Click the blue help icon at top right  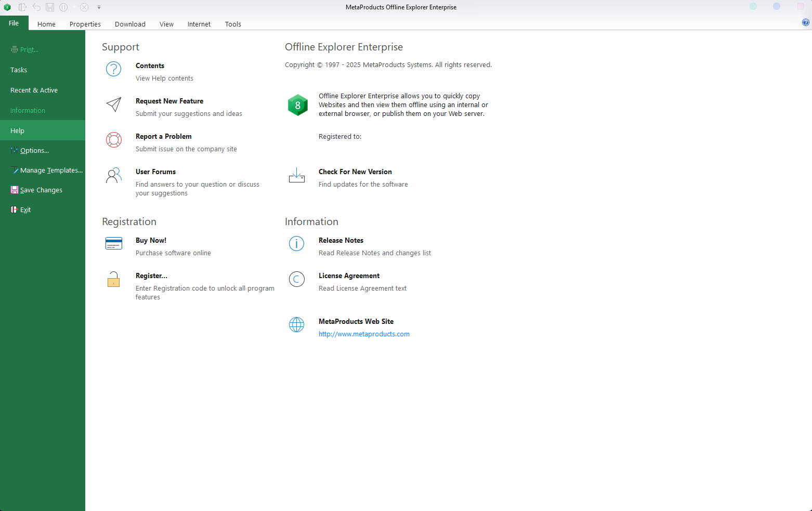point(806,22)
